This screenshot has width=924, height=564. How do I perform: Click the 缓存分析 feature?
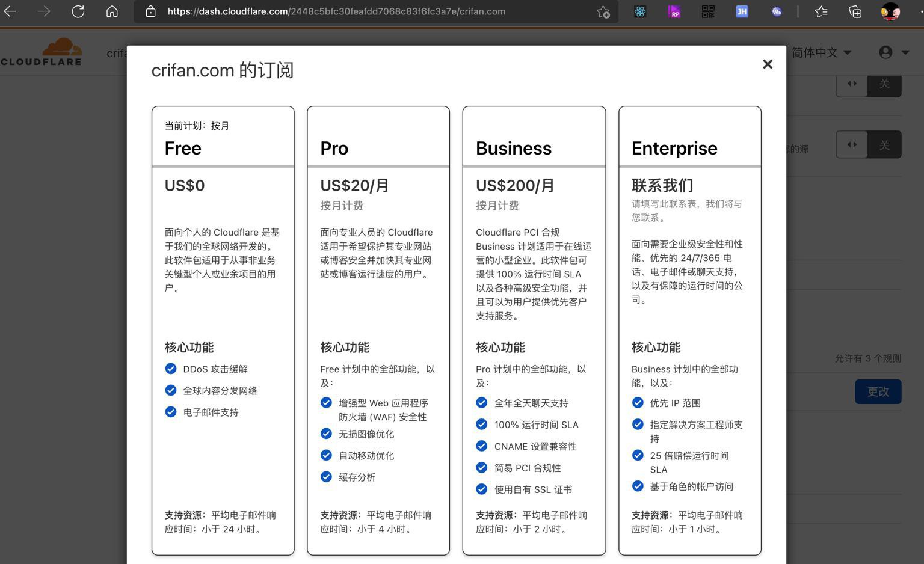point(357,477)
